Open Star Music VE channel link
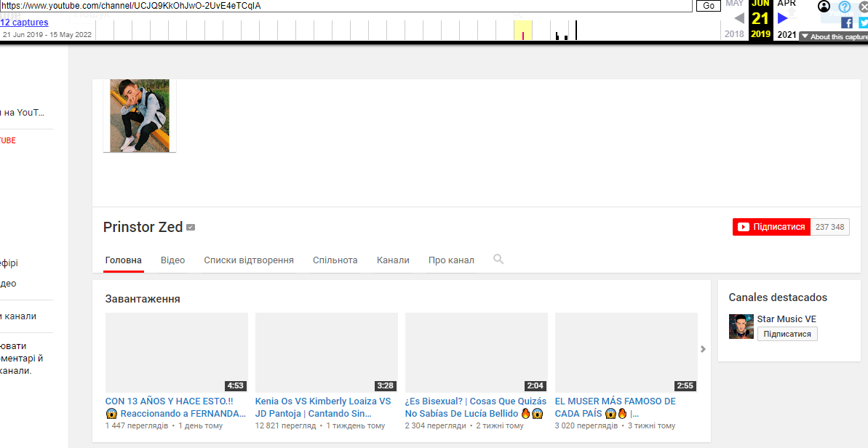Image resolution: width=868 pixels, height=448 pixels. click(x=787, y=319)
